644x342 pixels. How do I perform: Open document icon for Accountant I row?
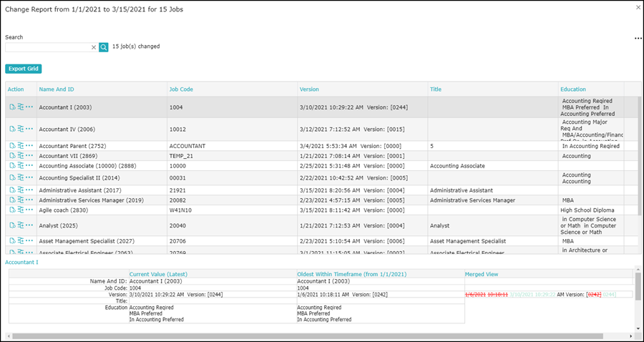coord(12,107)
